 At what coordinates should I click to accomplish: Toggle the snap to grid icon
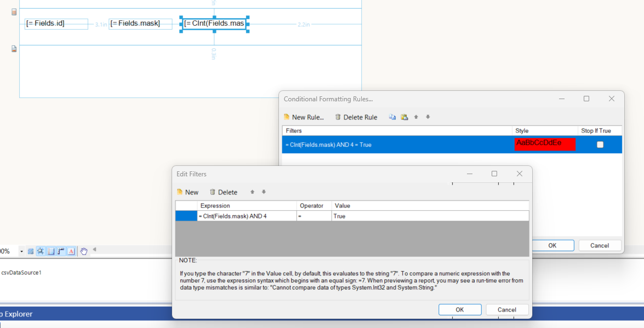point(41,251)
